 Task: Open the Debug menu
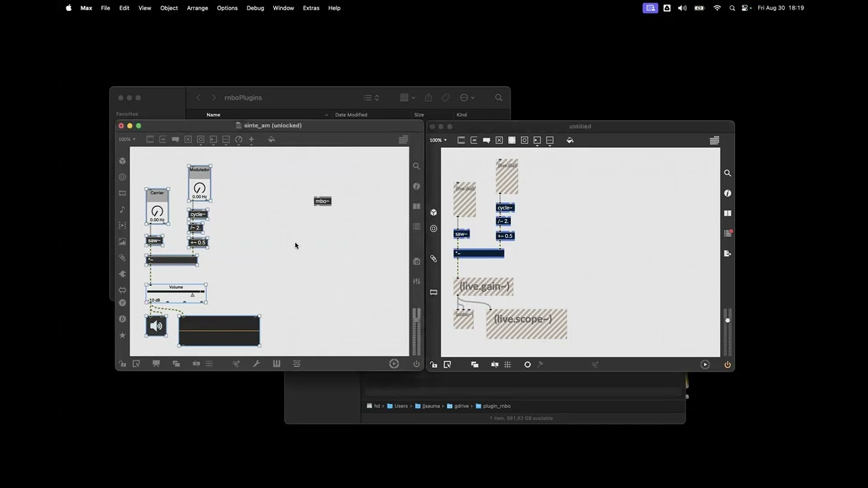(x=255, y=8)
